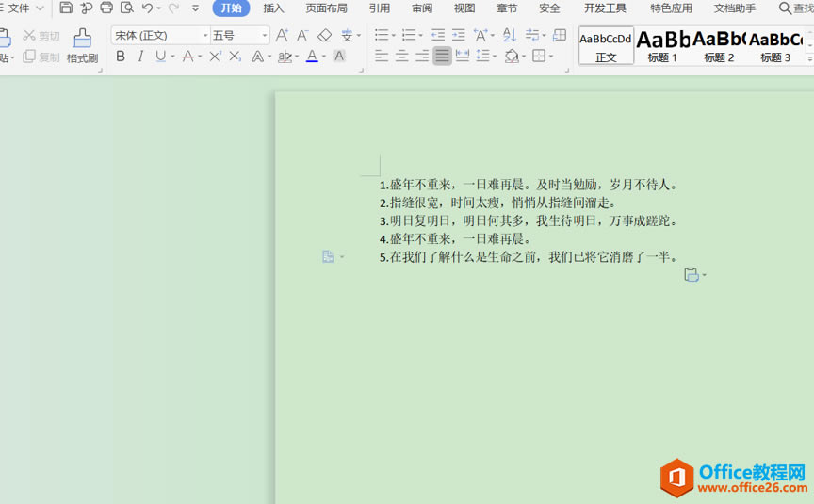Clear formatting with the eraser icon
The width and height of the screenshot is (814, 504).
click(324, 35)
